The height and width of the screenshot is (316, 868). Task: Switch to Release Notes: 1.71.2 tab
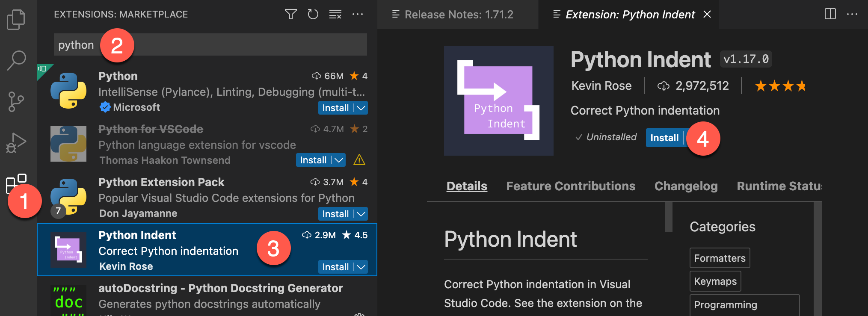(x=458, y=15)
